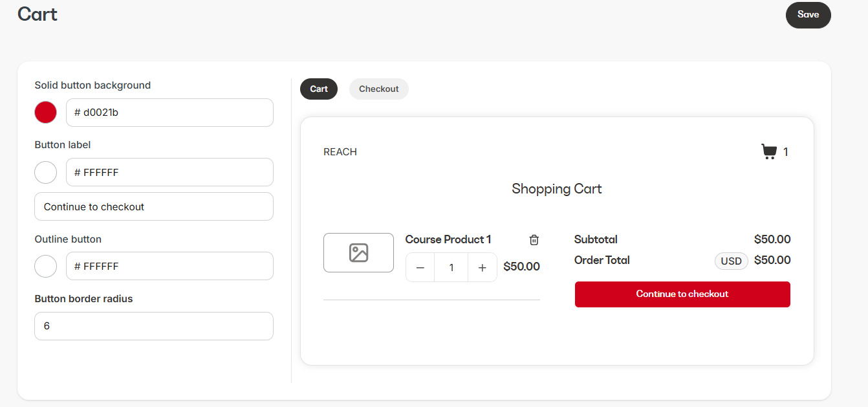
Task: Open the Outline button color swatch
Action: [45, 266]
